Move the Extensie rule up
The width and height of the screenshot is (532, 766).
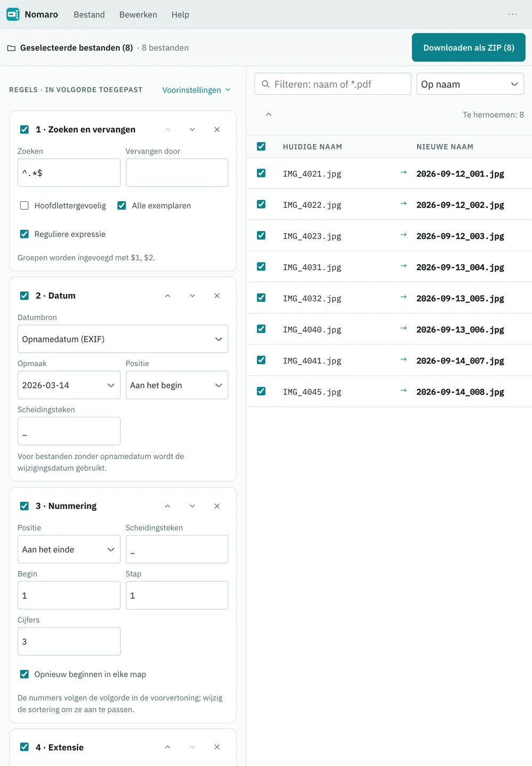click(168, 747)
